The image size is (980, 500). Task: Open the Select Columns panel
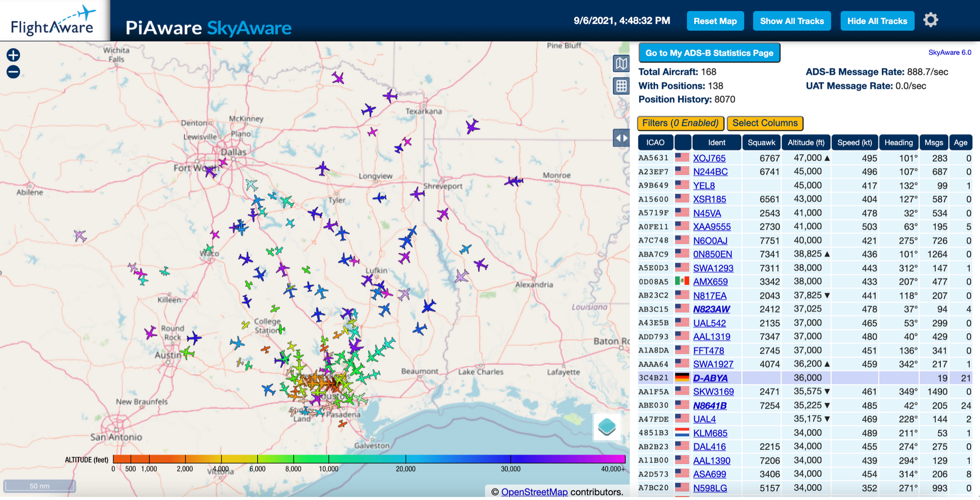pyautogui.click(x=765, y=123)
